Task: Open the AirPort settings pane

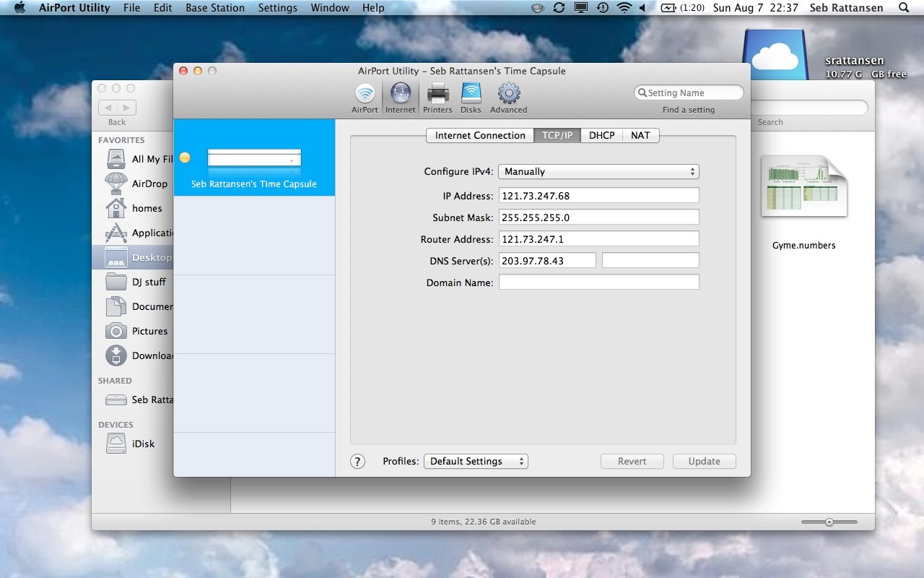Action: point(365,98)
